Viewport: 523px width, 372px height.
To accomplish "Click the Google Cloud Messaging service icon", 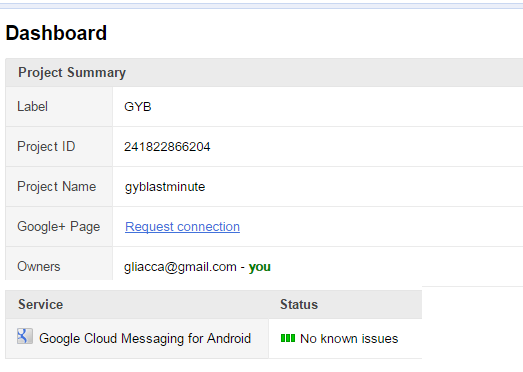I will click(x=25, y=336).
